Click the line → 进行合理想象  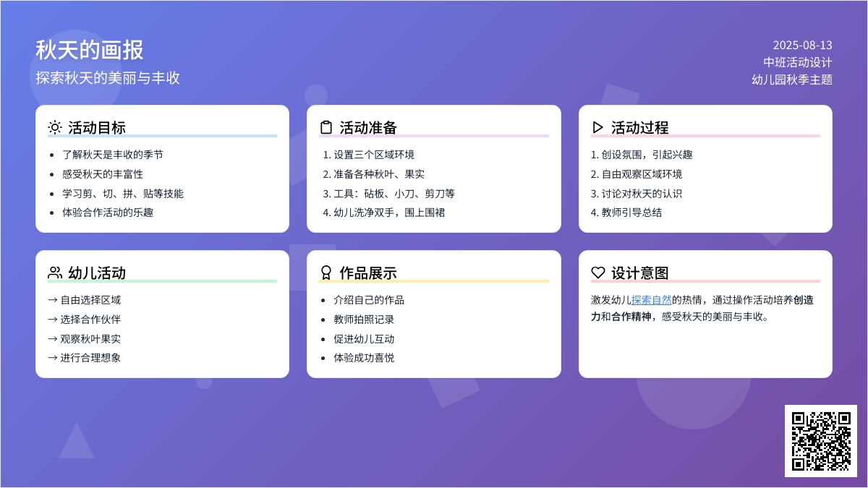click(x=85, y=357)
